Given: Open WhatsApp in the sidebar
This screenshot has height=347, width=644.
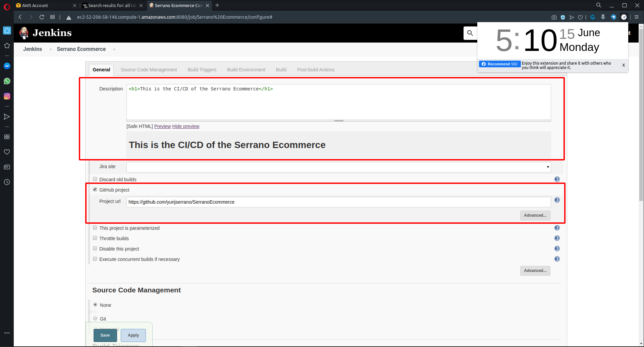Looking at the screenshot, I should [x=7, y=81].
